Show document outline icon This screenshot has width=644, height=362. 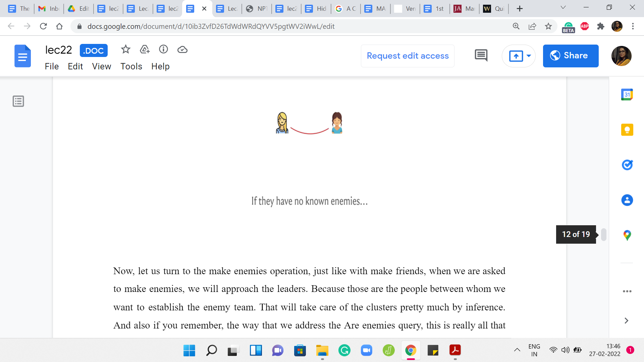point(18,101)
